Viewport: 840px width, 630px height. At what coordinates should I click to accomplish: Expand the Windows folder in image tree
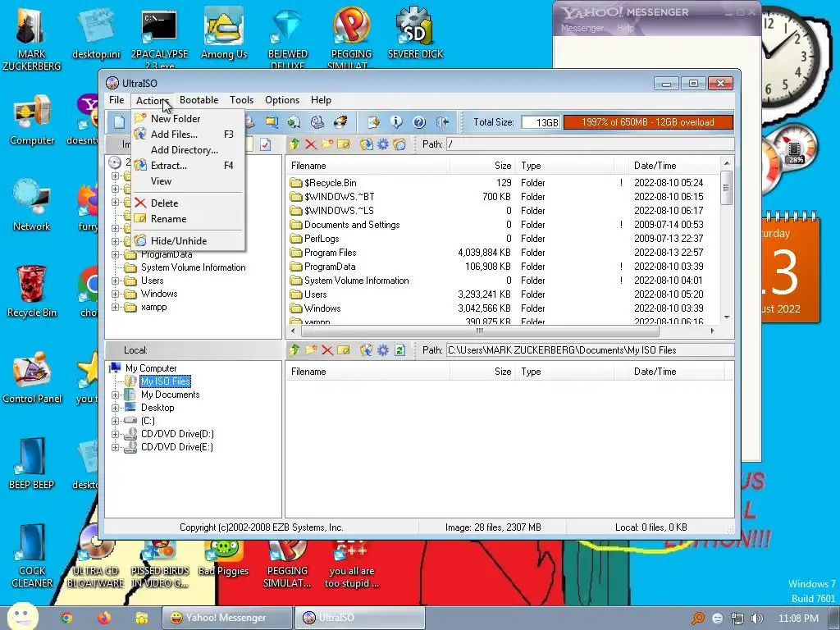pyautogui.click(x=115, y=294)
